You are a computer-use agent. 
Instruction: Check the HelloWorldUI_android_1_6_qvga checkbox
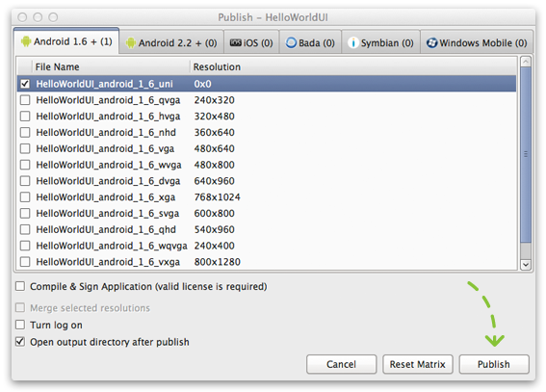click(25, 100)
